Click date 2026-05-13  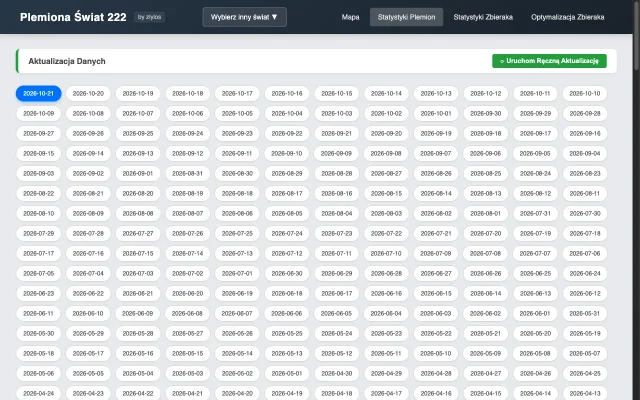point(287,353)
